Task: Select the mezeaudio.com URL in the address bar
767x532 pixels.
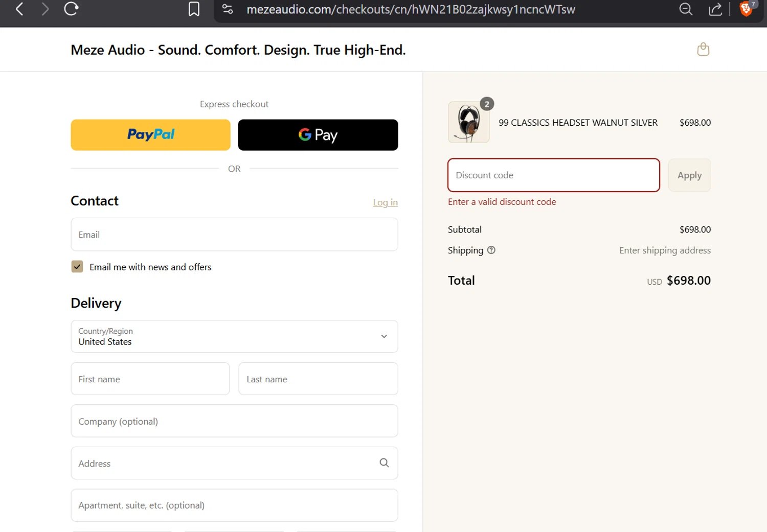Action: [x=411, y=9]
